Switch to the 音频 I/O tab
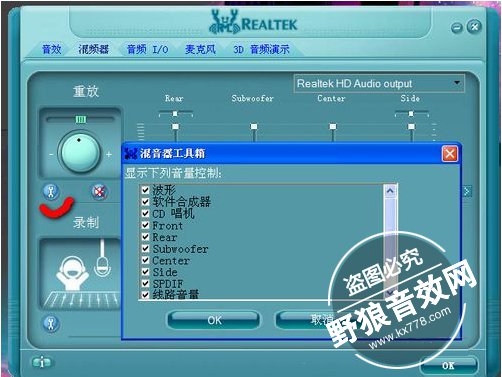Viewport: 502px width, 377px height. click(148, 49)
